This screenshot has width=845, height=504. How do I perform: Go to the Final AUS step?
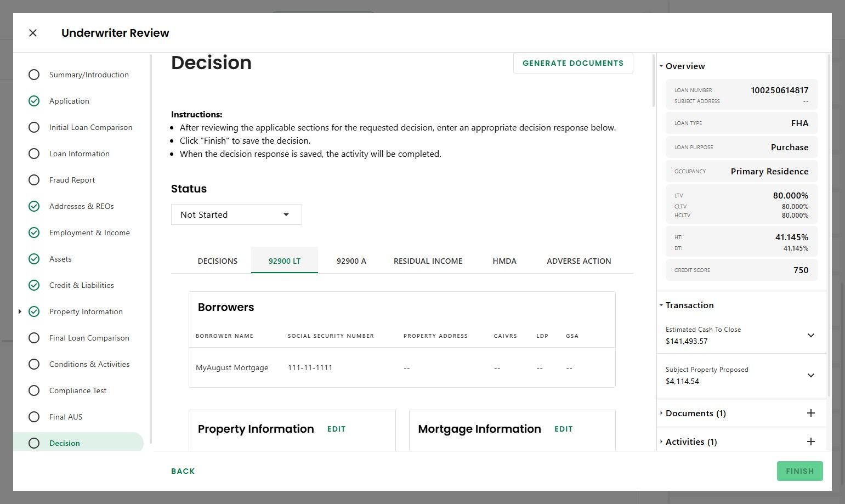coord(66,417)
